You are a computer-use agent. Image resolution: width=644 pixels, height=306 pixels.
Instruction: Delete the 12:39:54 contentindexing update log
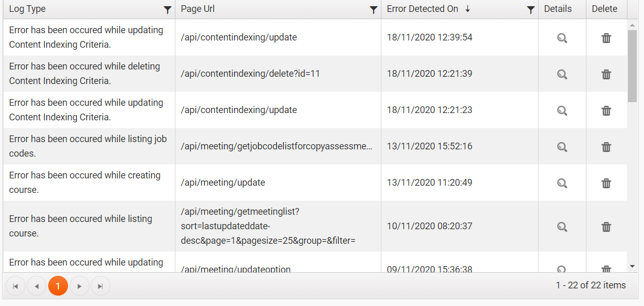pos(606,38)
